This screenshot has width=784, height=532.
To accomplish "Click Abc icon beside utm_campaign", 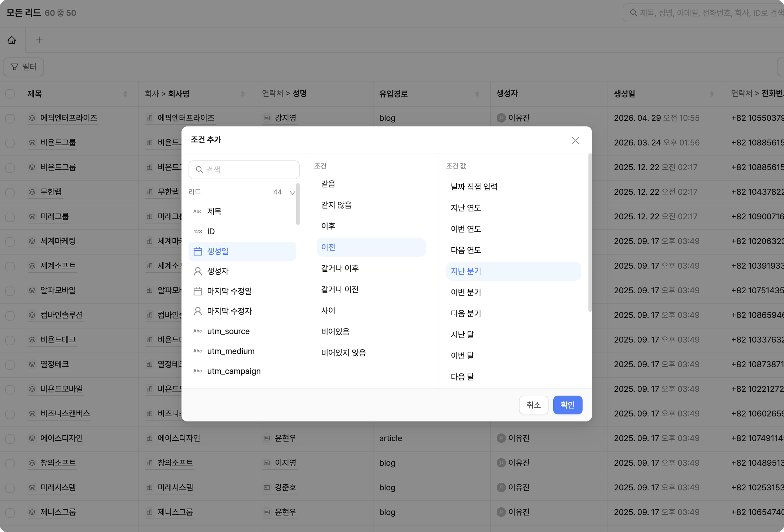I will (x=198, y=371).
